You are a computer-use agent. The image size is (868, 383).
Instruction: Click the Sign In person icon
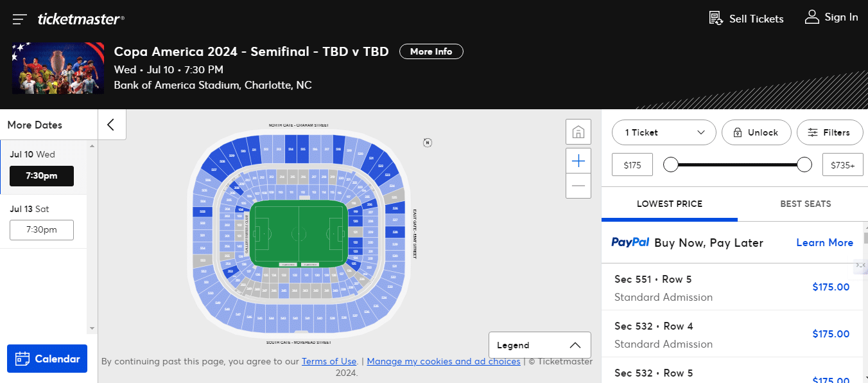[812, 17]
